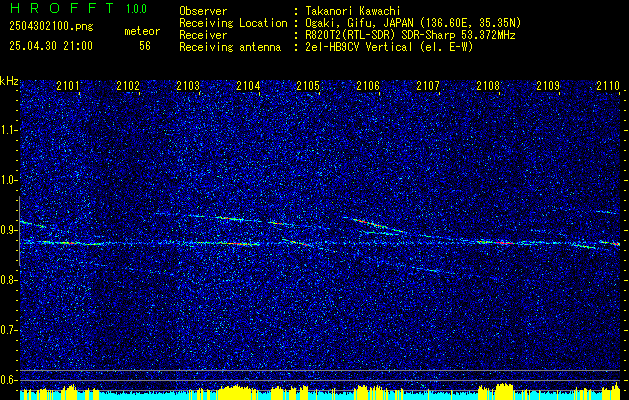Screen dimensions: 629x400
Task: Click the 'Observer' field label
Action: click(x=203, y=11)
